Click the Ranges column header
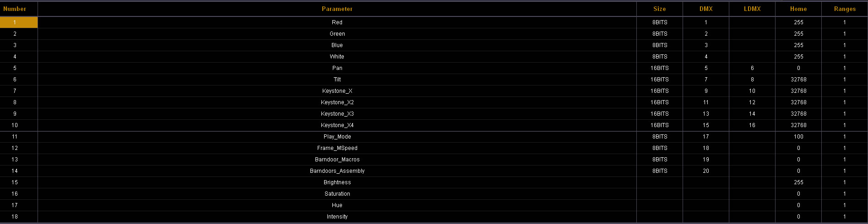 pyautogui.click(x=845, y=9)
